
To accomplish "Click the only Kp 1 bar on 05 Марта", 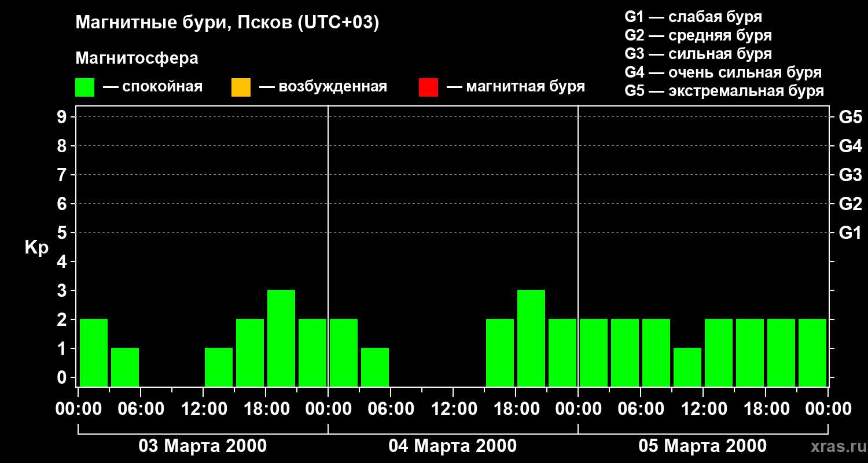I will pos(687,367).
